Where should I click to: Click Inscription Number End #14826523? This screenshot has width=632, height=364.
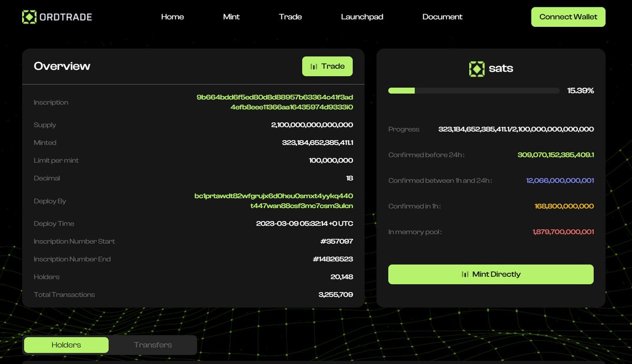tap(333, 259)
